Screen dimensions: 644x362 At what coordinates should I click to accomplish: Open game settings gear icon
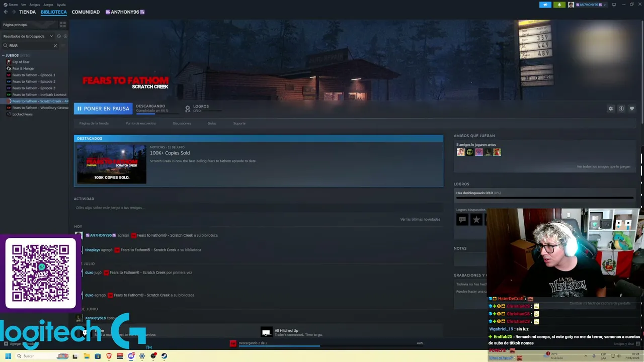(611, 109)
